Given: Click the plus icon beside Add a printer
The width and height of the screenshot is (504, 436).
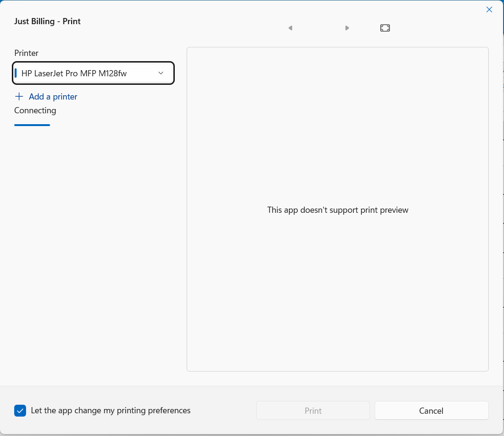Looking at the screenshot, I should (x=19, y=97).
